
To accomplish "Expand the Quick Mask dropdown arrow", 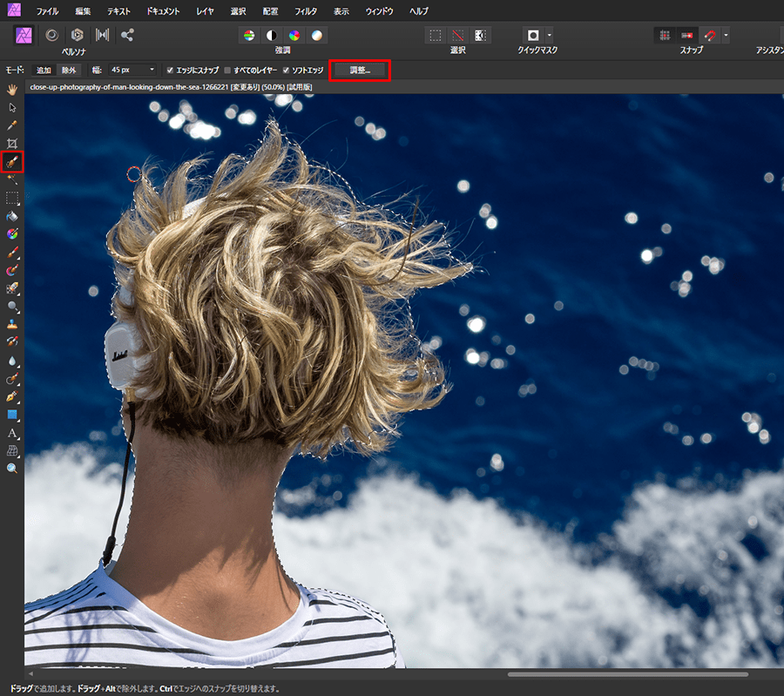I will pos(549,35).
